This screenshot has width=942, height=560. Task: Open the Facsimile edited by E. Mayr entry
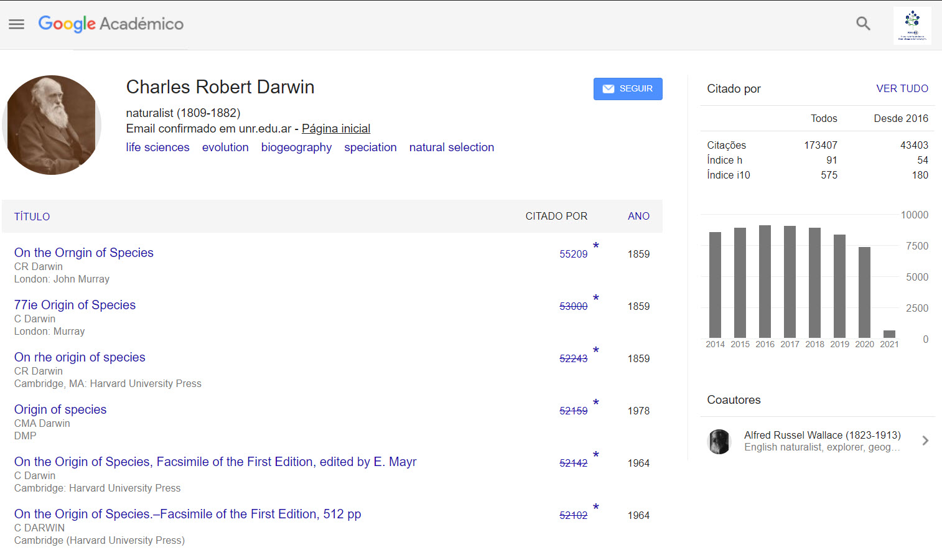click(215, 462)
